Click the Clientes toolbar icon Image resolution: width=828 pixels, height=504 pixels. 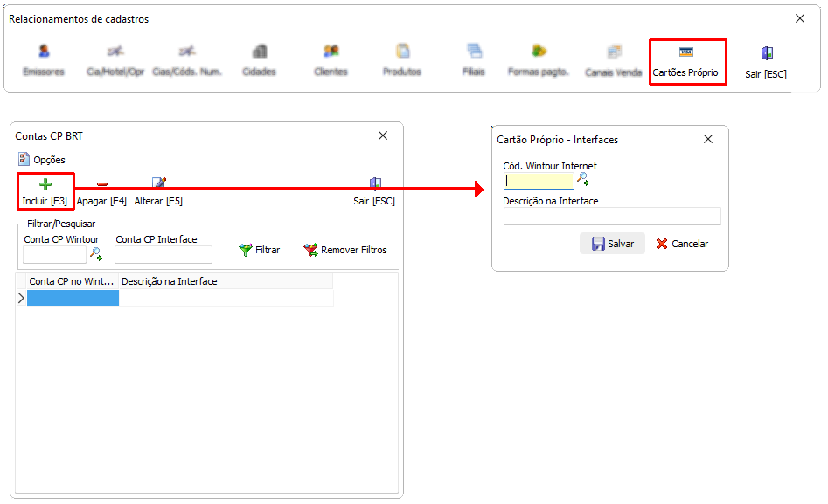click(x=331, y=60)
